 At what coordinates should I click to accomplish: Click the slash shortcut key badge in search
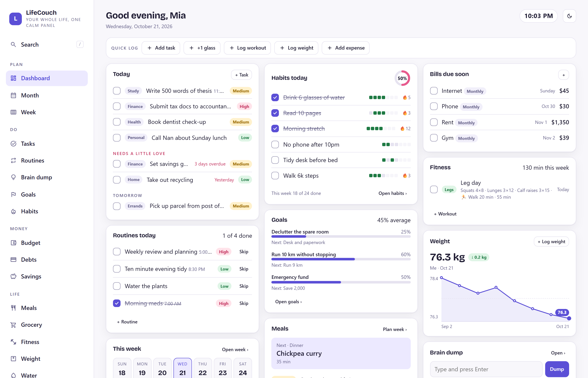click(x=80, y=45)
